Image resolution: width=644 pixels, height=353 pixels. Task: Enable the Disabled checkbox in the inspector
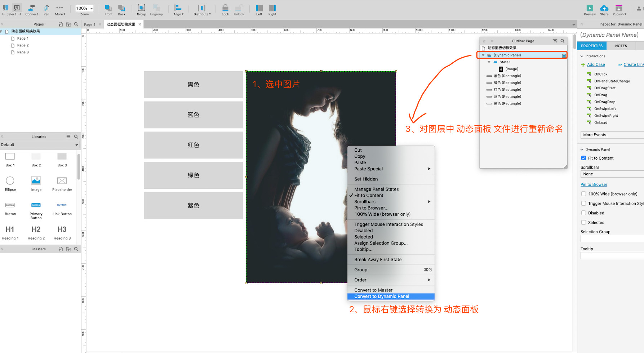point(583,213)
